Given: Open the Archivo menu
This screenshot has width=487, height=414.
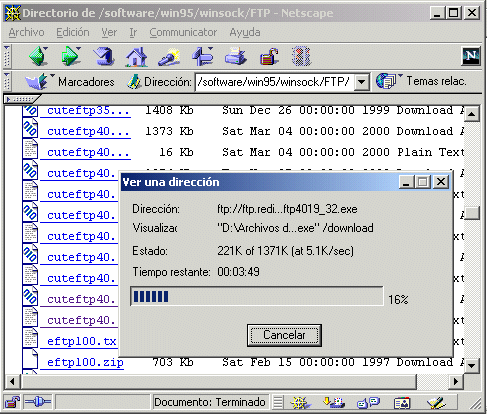Looking at the screenshot, I should click(x=26, y=32).
